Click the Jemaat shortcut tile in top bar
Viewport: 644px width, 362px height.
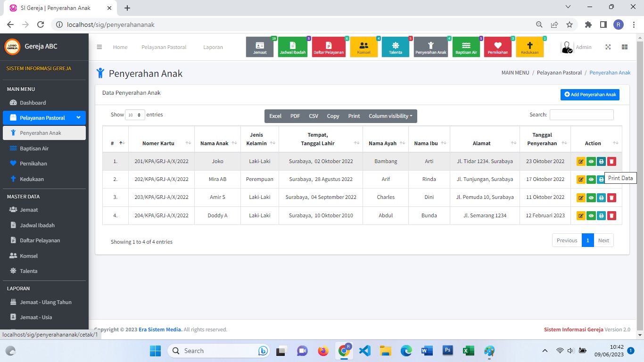(x=260, y=47)
